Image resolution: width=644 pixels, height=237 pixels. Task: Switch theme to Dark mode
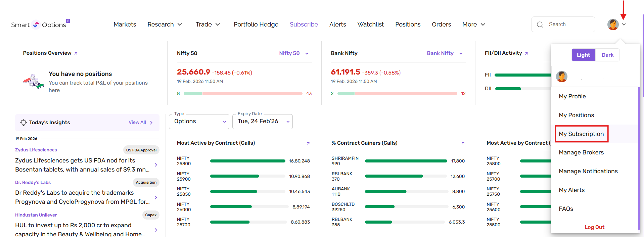pos(607,55)
